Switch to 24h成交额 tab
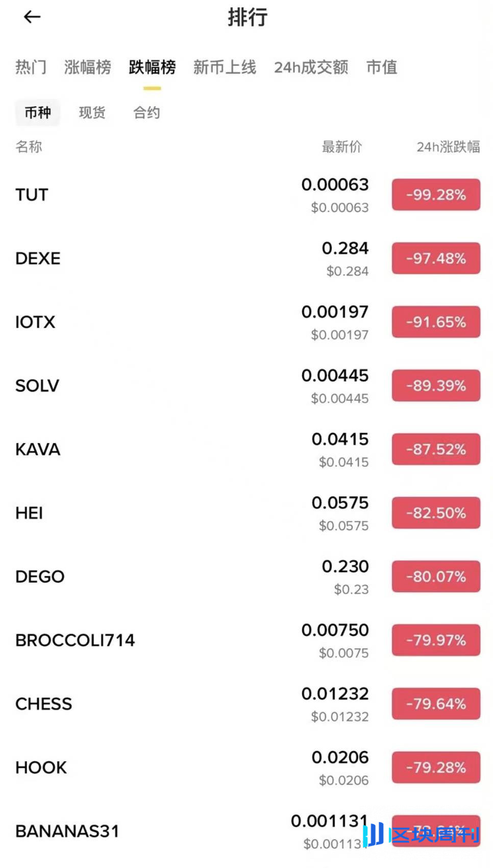This screenshot has width=493, height=868. point(311,67)
